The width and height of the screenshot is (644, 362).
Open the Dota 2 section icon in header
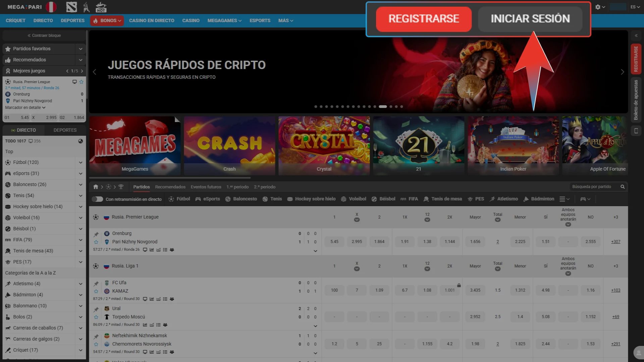click(72, 7)
